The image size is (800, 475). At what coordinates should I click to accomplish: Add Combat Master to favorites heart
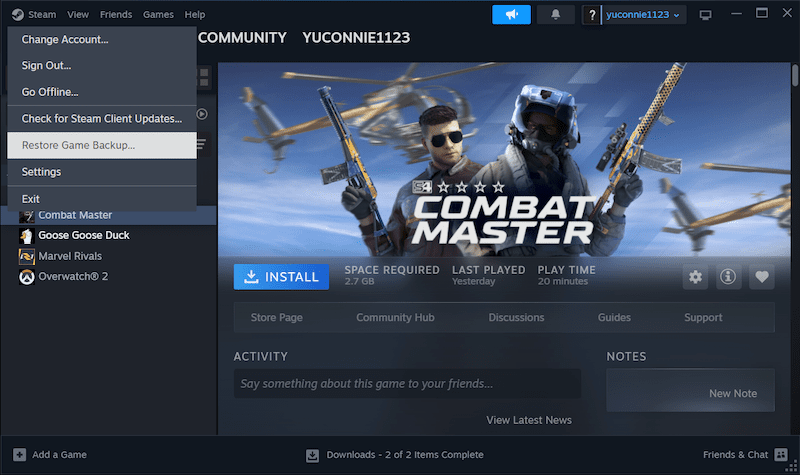(x=761, y=277)
